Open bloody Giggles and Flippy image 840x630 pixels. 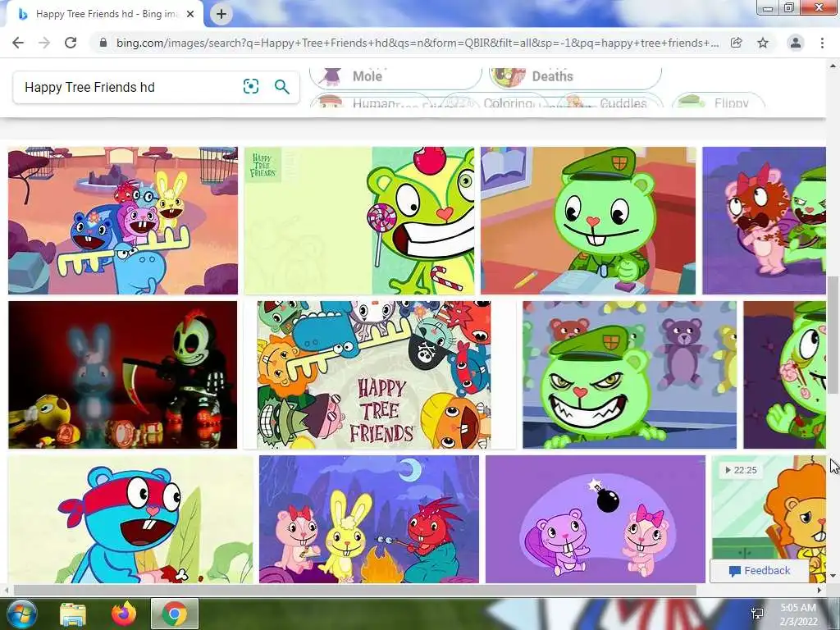tap(764, 221)
